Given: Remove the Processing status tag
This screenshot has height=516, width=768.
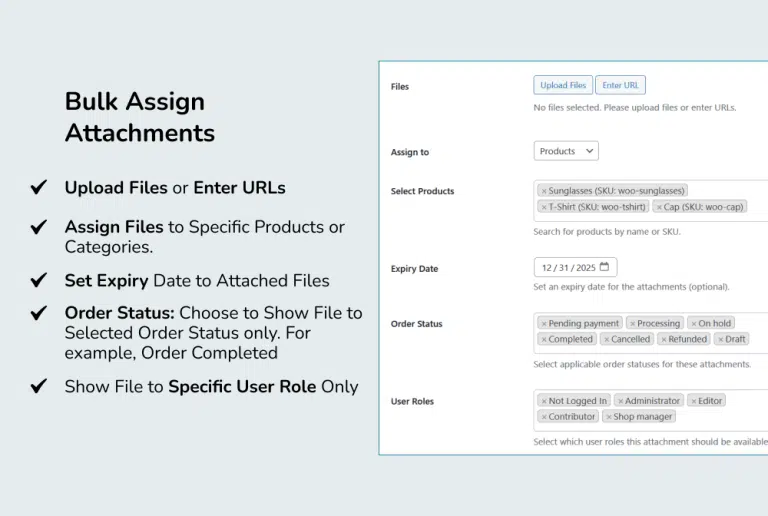Looking at the screenshot, I should (x=633, y=324).
